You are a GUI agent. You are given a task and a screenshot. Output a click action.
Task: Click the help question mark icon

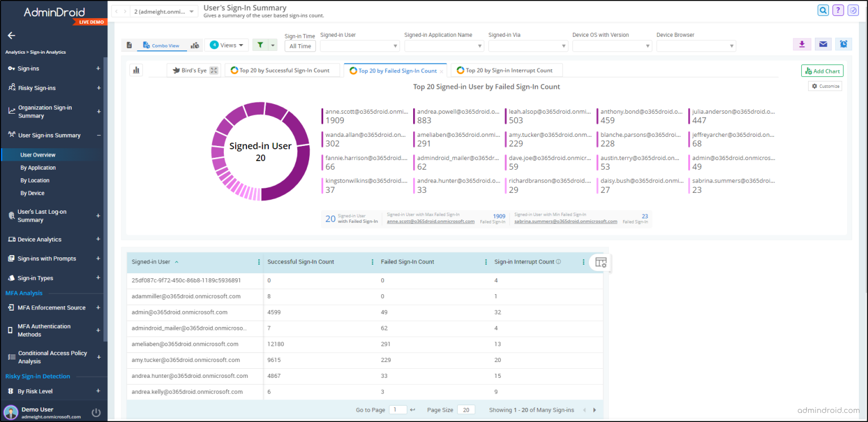838,10
